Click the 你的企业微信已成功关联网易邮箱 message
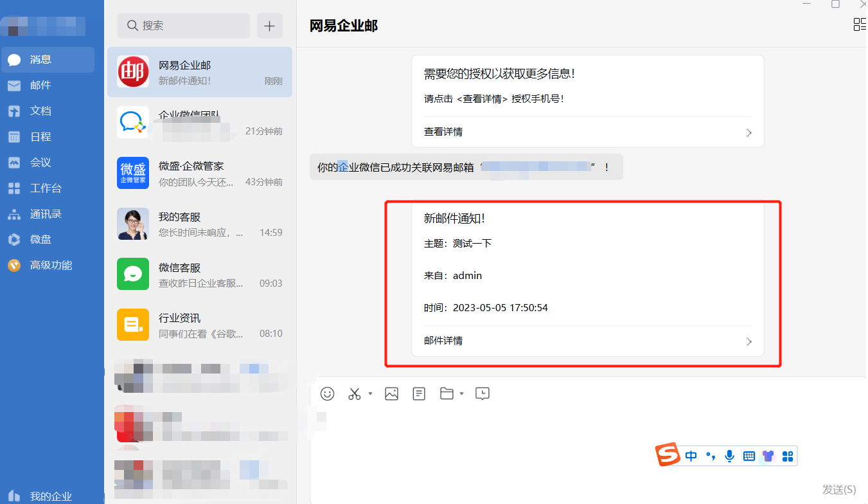The width and height of the screenshot is (868, 504). tap(466, 167)
